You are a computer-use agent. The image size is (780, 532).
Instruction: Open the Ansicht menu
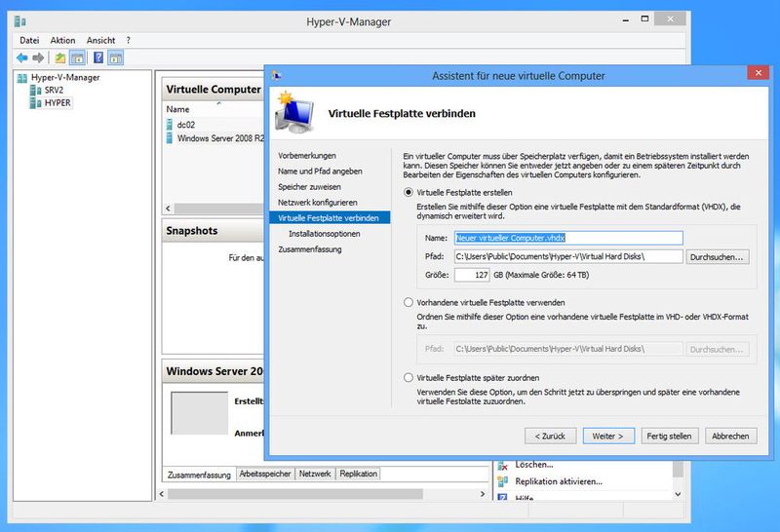[101, 40]
